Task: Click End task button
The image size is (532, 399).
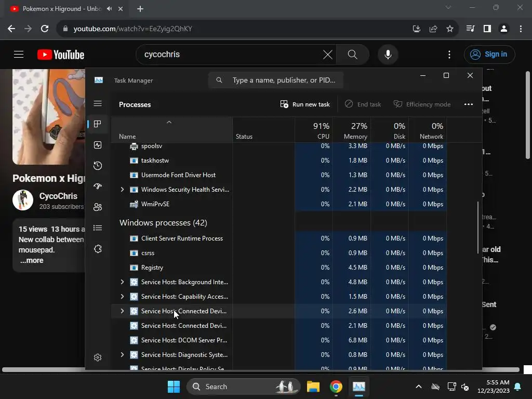Action: coord(363,104)
